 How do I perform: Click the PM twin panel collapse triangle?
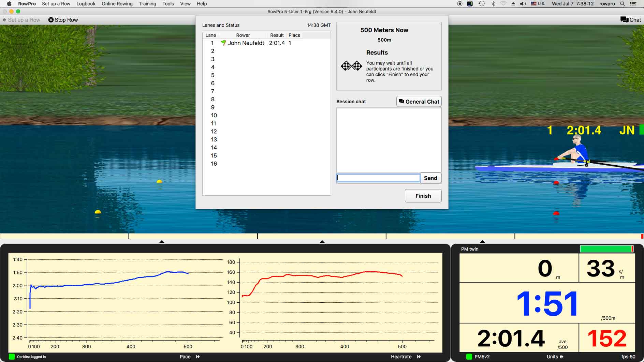click(482, 241)
